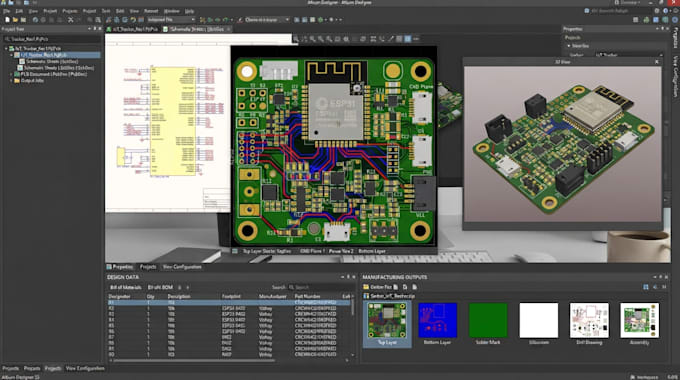Open the View Configuration tab above Design Data
This screenshot has width=680, height=380.
(x=182, y=267)
